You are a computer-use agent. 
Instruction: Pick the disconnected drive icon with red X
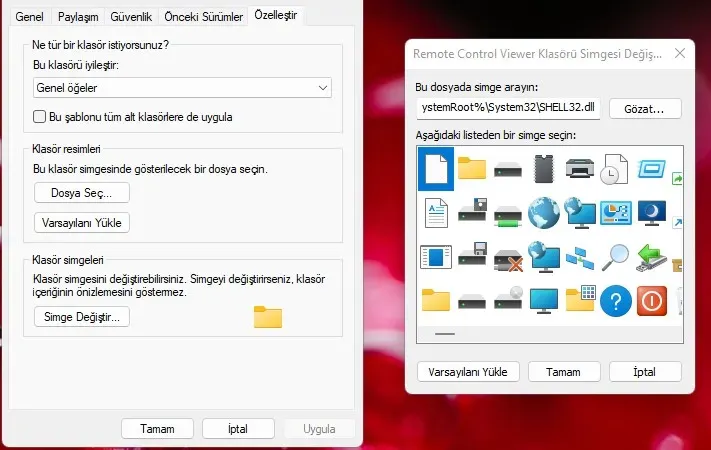pyautogui.click(x=508, y=256)
